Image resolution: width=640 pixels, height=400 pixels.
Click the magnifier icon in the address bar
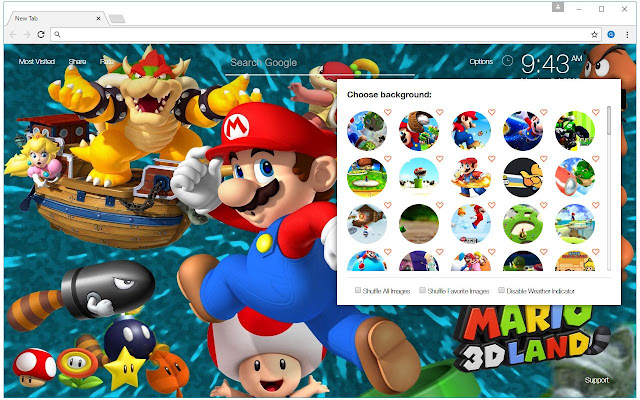(x=58, y=35)
